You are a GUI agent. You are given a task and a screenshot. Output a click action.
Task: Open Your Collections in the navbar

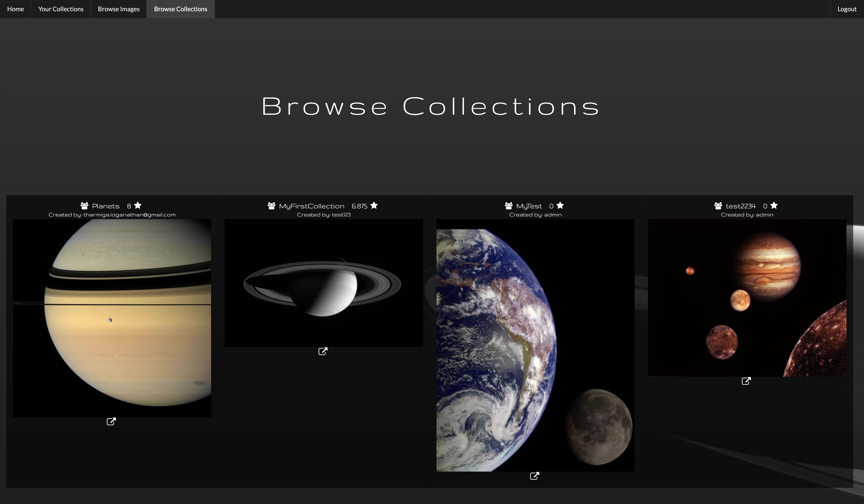(61, 9)
